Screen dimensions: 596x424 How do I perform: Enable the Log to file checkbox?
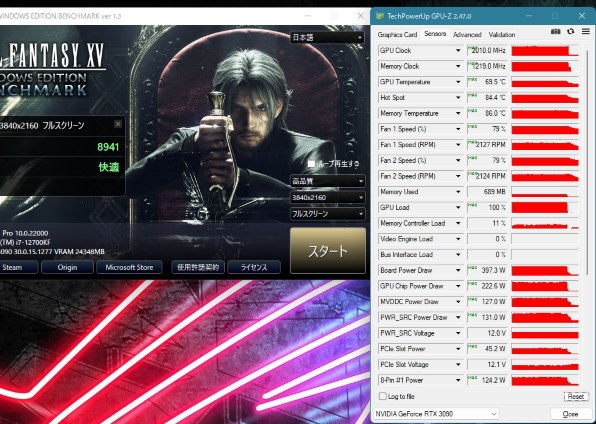pos(383,396)
